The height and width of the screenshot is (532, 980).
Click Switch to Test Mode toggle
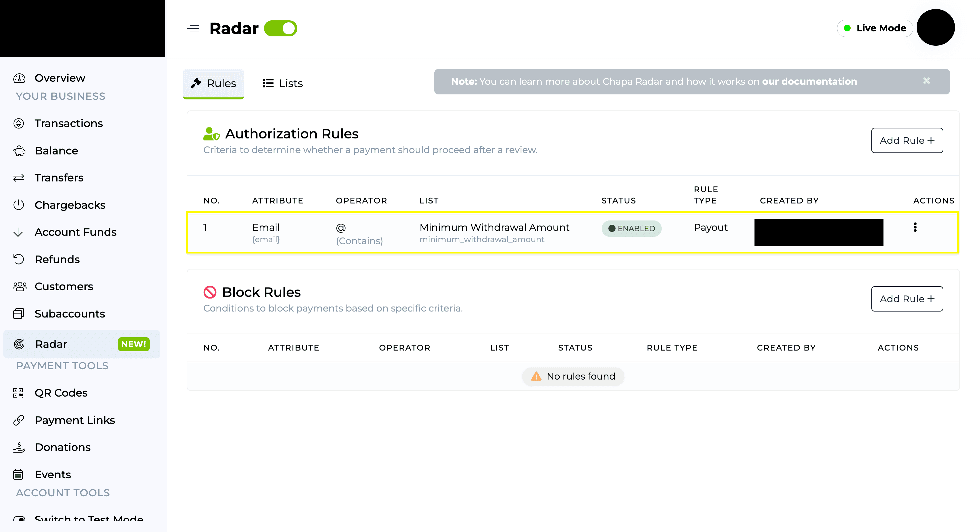pyautogui.click(x=19, y=519)
